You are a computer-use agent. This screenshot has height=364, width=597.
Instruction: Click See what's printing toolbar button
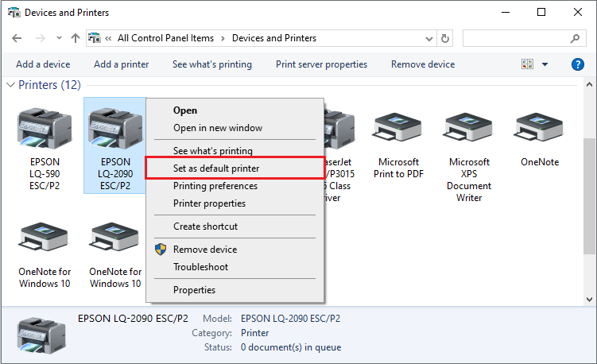[211, 64]
